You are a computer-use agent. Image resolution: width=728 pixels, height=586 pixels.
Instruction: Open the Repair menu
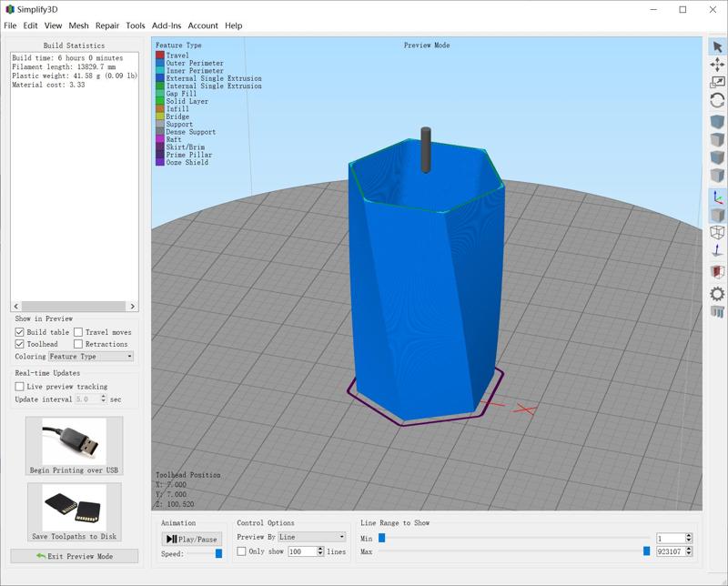[x=107, y=25]
